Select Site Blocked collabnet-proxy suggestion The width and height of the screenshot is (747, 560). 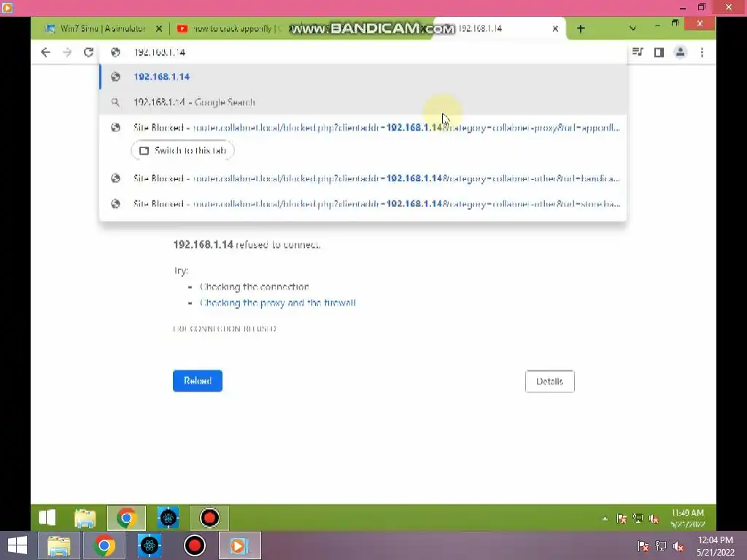coord(363,128)
